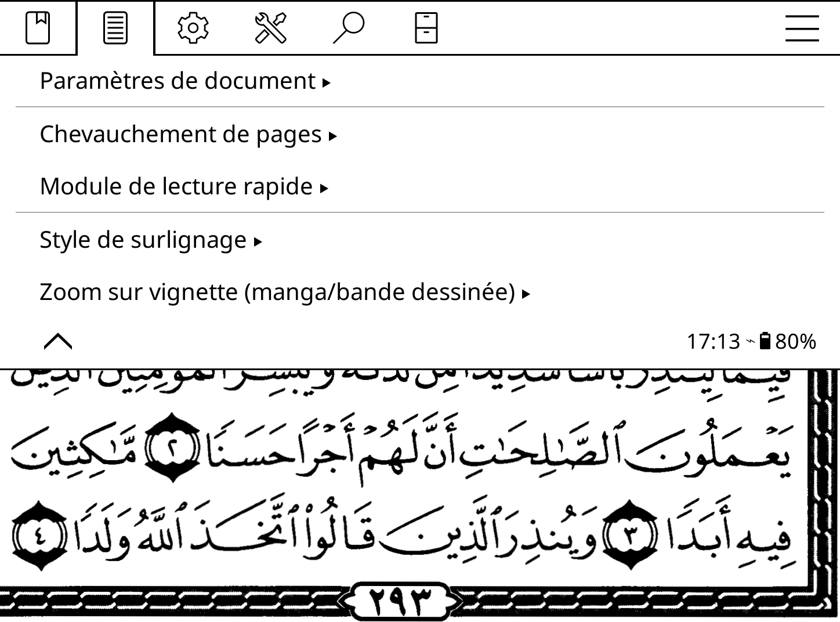840x622 pixels.
Task: Collapse the menu with up chevron
Action: 58,342
